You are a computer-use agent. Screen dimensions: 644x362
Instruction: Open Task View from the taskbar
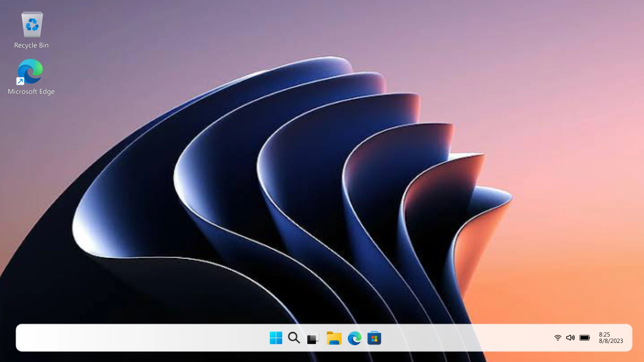click(313, 338)
